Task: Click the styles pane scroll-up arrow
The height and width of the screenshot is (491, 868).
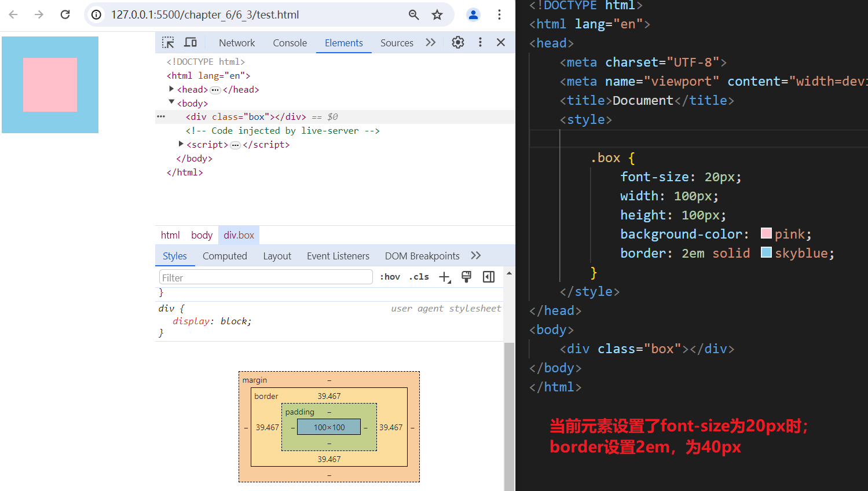Action: (509, 273)
